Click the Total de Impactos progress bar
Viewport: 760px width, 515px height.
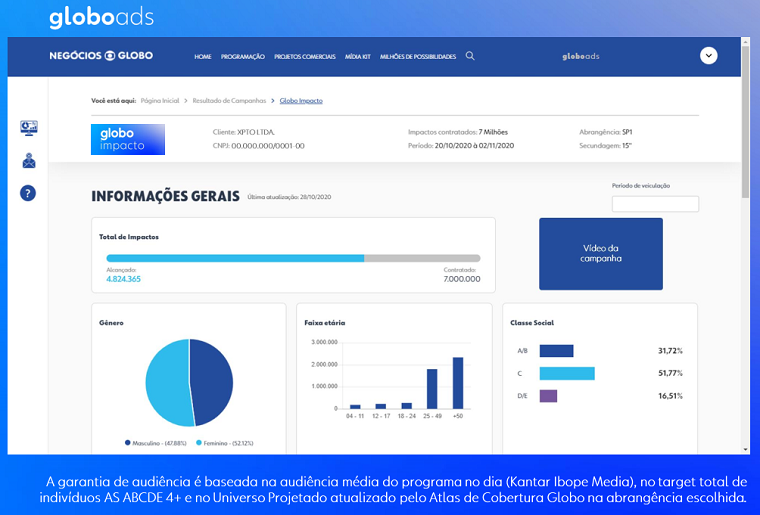pos(293,258)
